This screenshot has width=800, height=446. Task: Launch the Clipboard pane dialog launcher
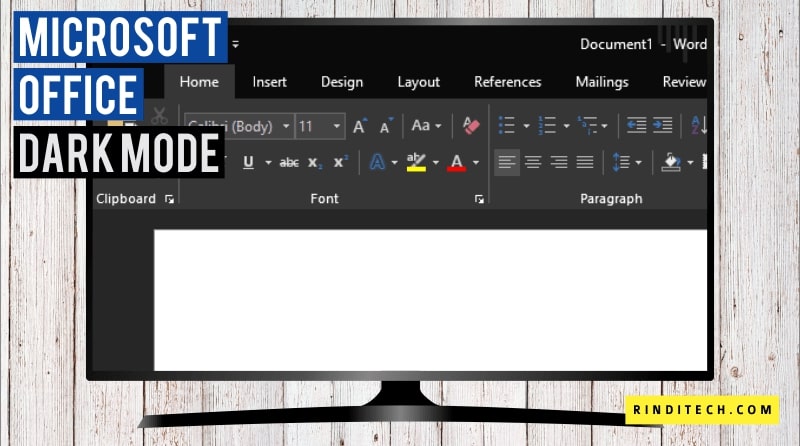point(169,199)
